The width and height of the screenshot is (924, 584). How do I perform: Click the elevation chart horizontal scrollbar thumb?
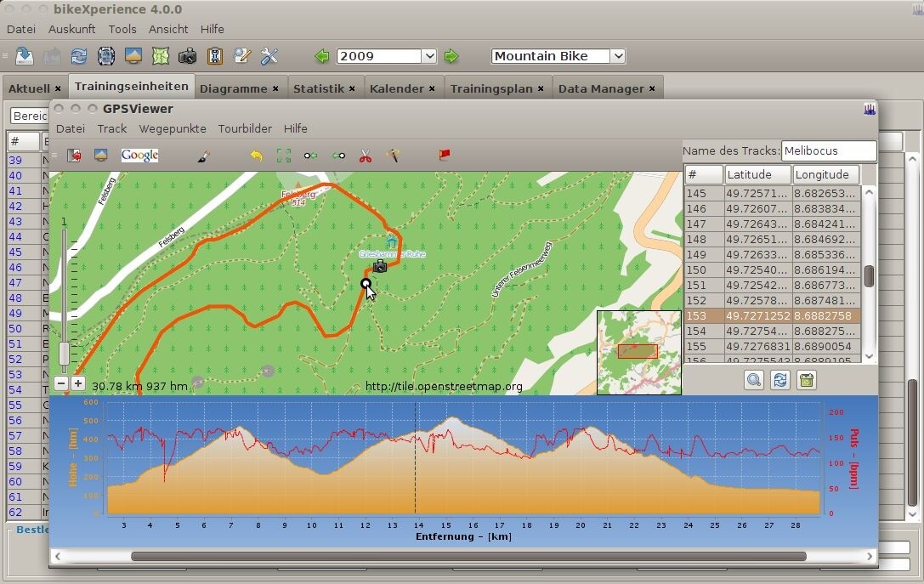(468, 556)
